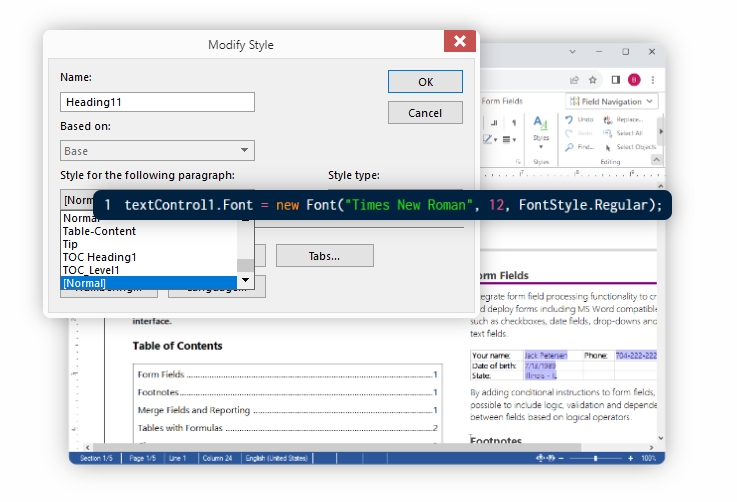The width and height of the screenshot is (737, 502).
Task: Open the browser three-dot menu
Action: pos(653,80)
